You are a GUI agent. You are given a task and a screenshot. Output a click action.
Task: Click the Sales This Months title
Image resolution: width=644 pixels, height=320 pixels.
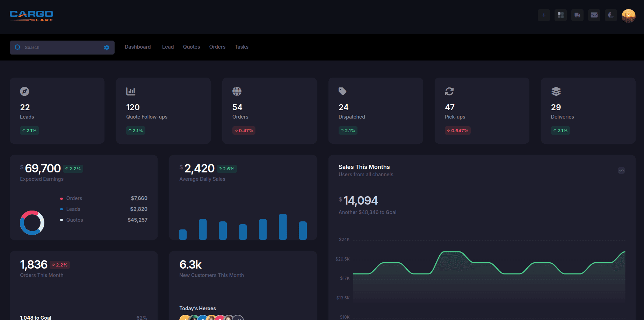tap(364, 167)
